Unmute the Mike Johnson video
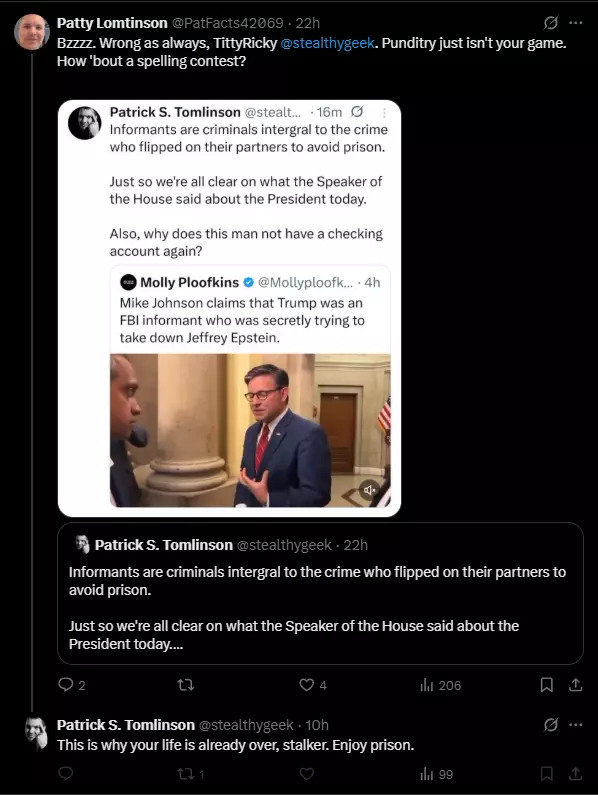The width and height of the screenshot is (598, 795). point(369,489)
